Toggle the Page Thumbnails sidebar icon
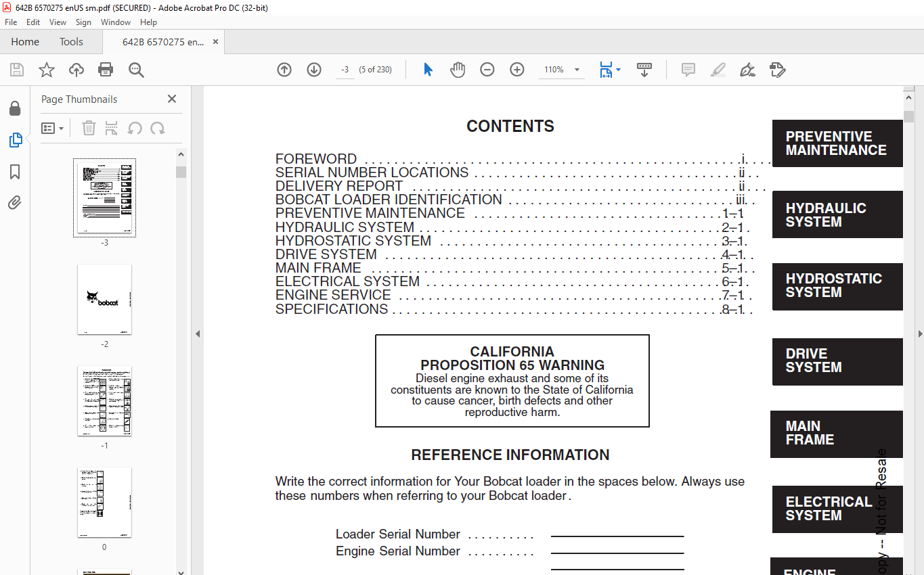 pos(15,140)
